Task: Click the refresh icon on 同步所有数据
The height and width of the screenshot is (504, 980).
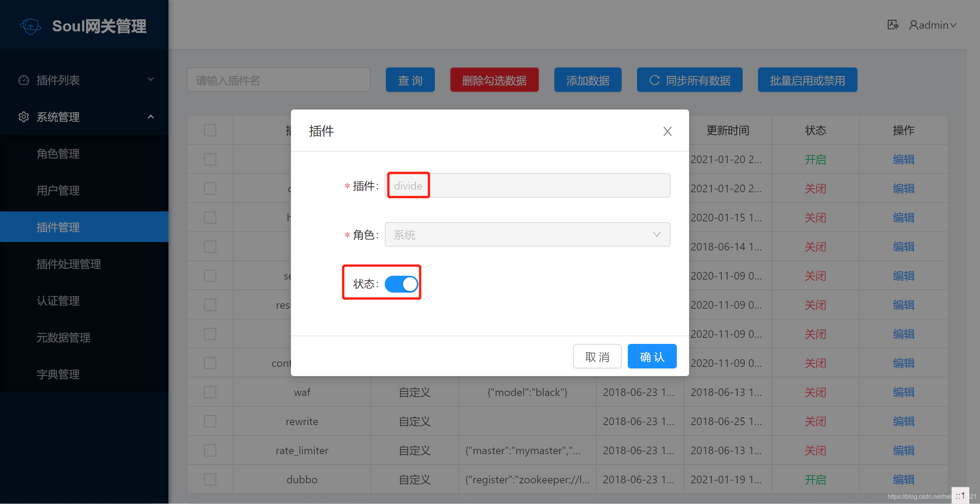Action: tap(654, 80)
